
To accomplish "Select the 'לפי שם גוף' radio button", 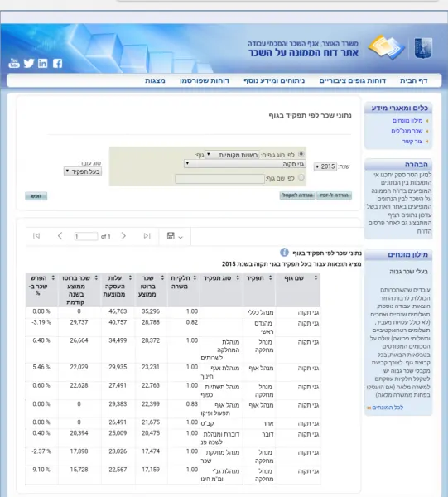I will 301,177.
